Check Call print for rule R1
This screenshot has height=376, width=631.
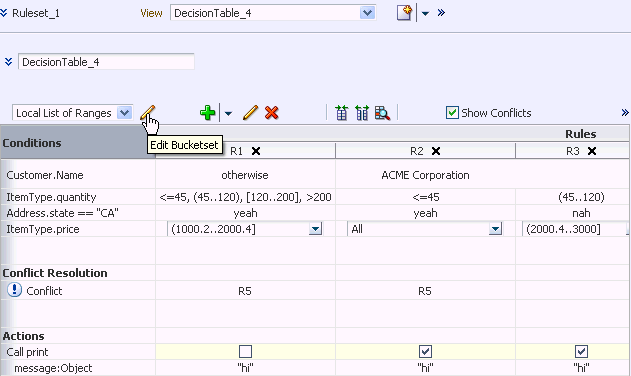pos(245,351)
